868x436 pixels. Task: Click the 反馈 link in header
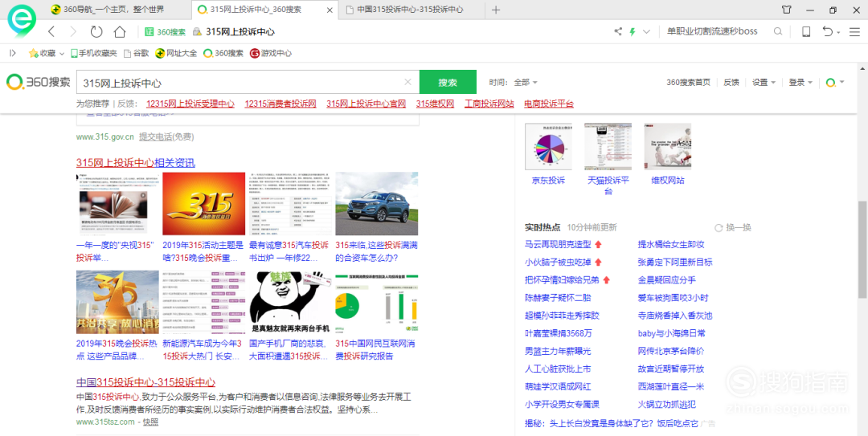coord(731,82)
